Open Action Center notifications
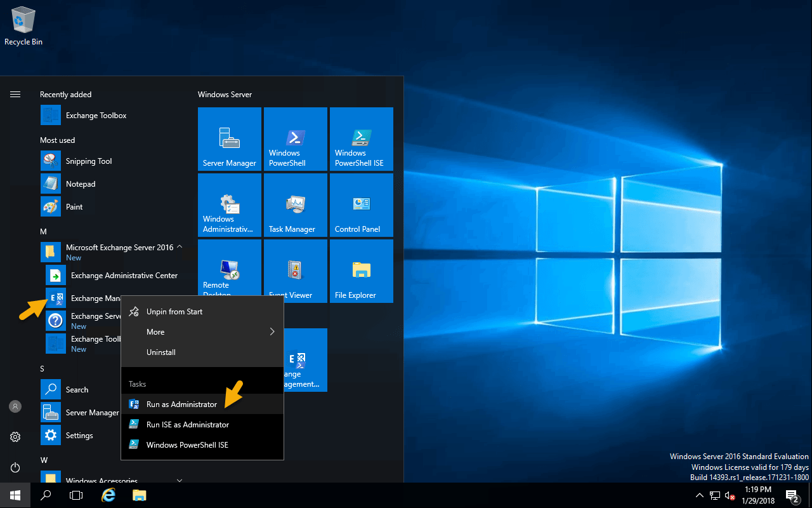This screenshot has height=508, width=812. tap(792, 495)
